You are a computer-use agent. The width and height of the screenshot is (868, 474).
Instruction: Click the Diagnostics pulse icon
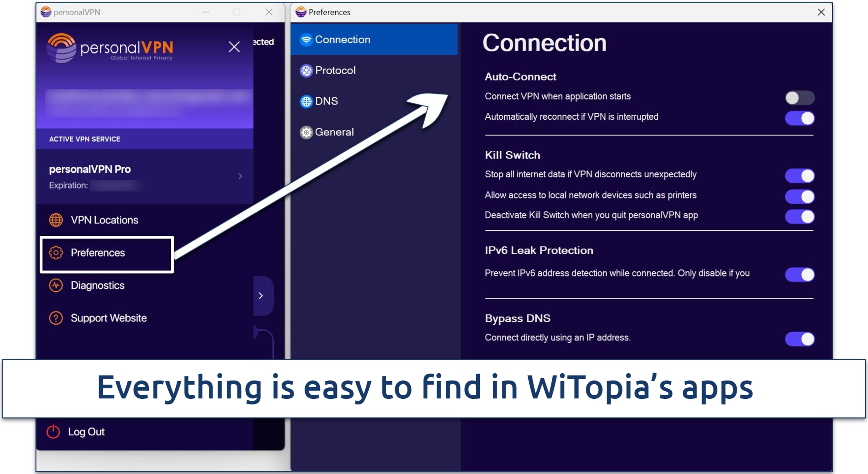56,286
